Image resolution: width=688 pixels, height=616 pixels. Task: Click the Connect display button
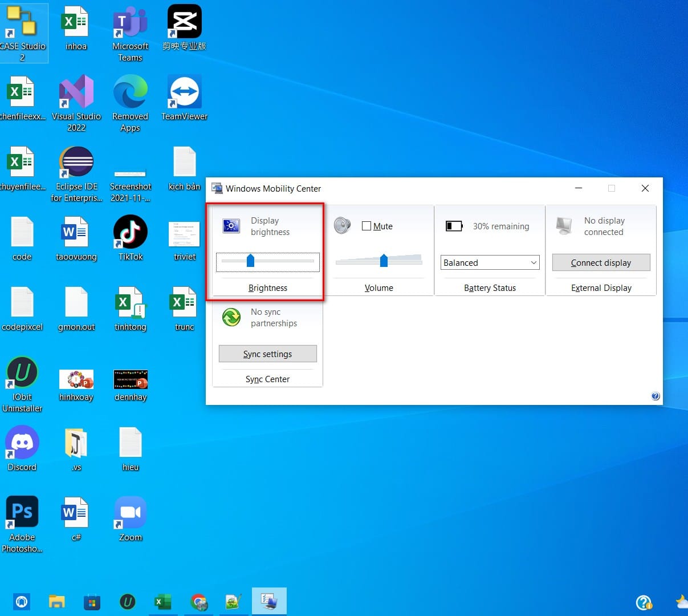[601, 262]
